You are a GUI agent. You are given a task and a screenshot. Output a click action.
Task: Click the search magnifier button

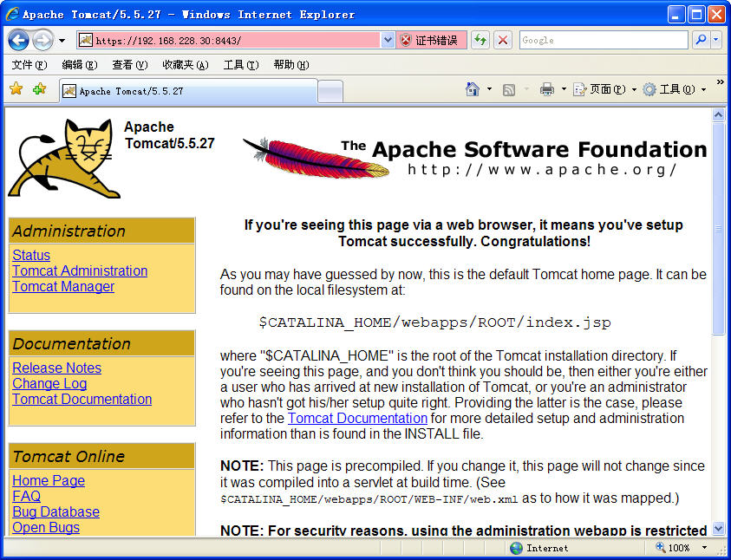coord(700,40)
